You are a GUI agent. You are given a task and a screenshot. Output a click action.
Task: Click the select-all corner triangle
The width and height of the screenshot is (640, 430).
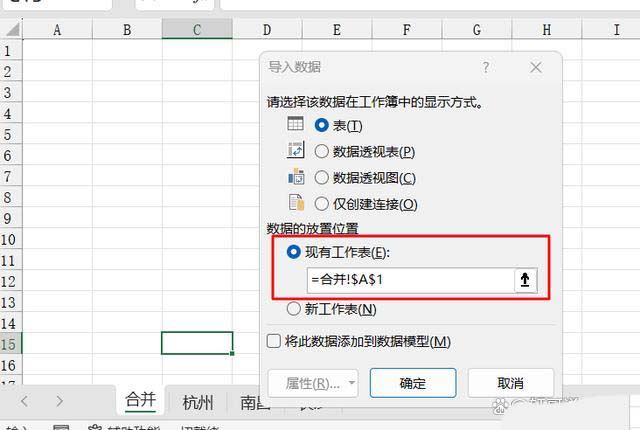pyautogui.click(x=12, y=29)
